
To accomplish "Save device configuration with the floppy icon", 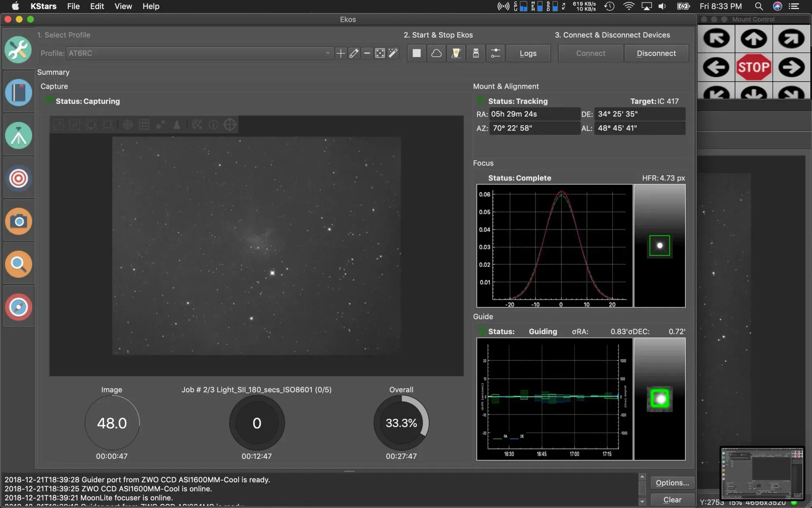I will click(x=475, y=53).
